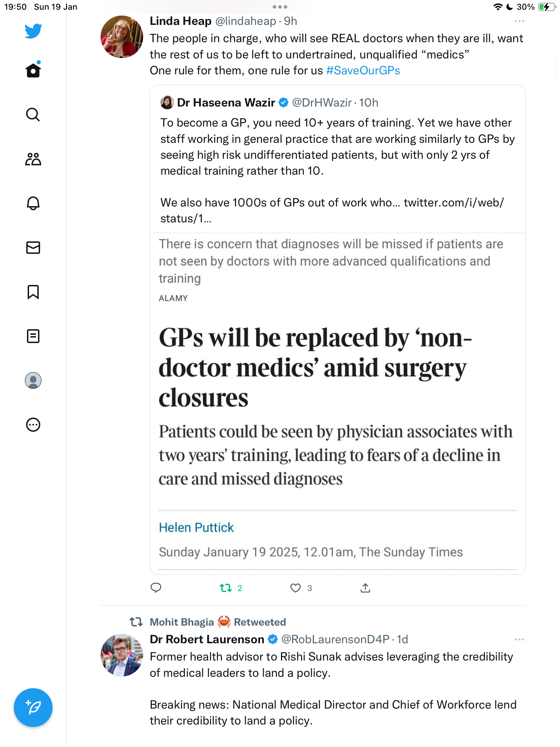Open the Notifications bell icon

tap(33, 203)
